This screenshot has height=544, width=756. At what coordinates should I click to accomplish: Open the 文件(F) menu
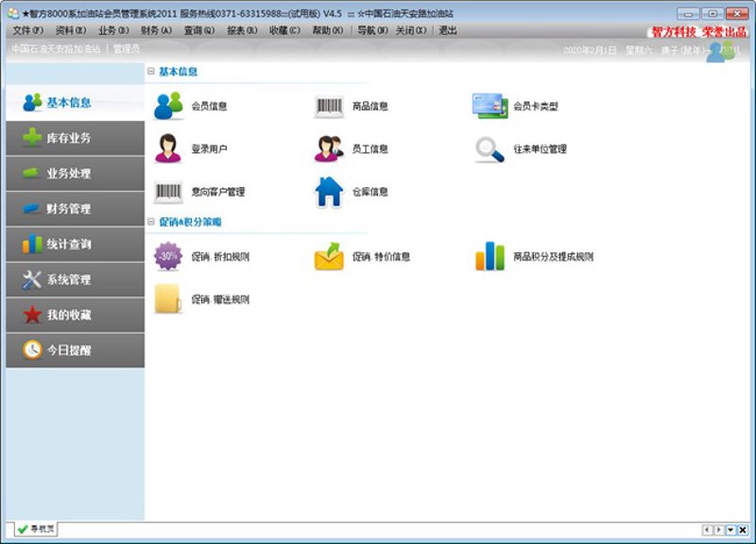point(28,30)
